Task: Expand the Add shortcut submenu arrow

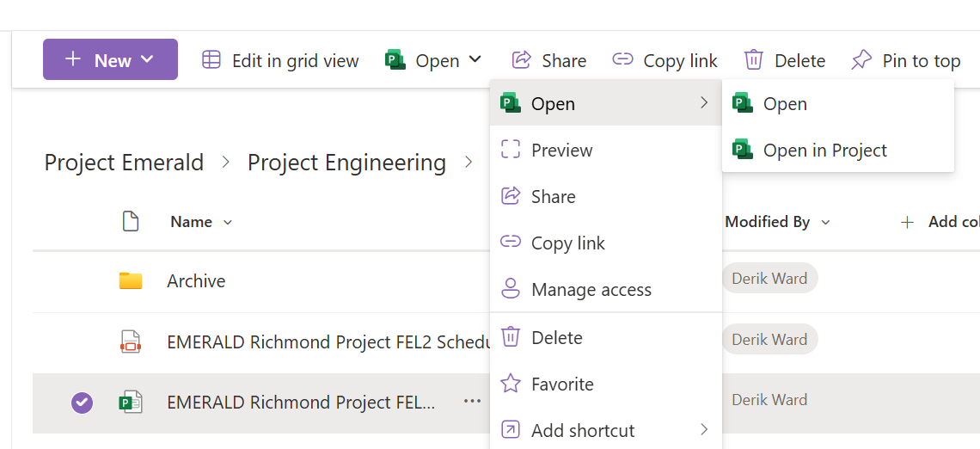Action: tap(704, 429)
